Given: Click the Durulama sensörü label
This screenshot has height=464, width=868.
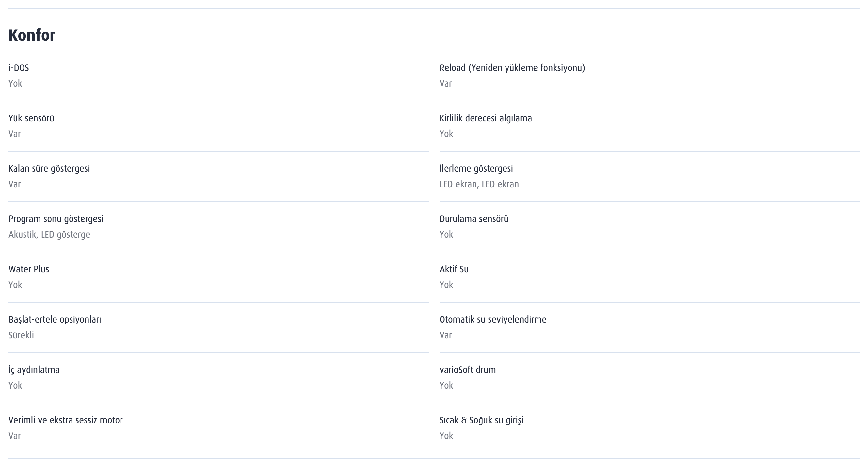Looking at the screenshot, I should point(474,219).
